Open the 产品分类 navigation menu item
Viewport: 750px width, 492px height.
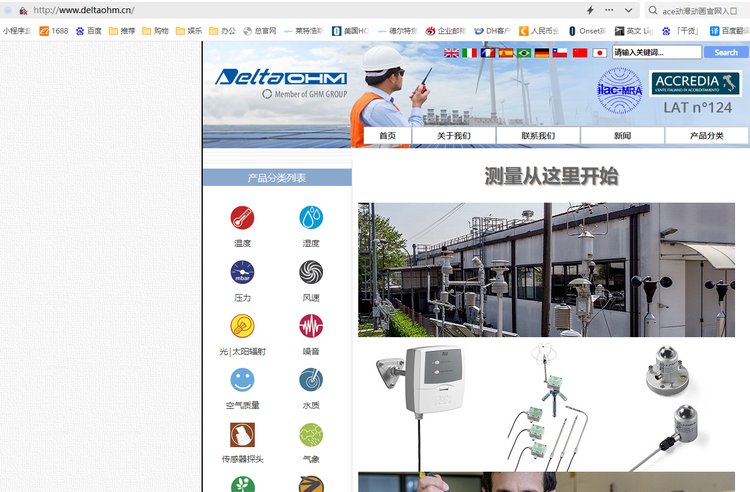click(x=707, y=136)
